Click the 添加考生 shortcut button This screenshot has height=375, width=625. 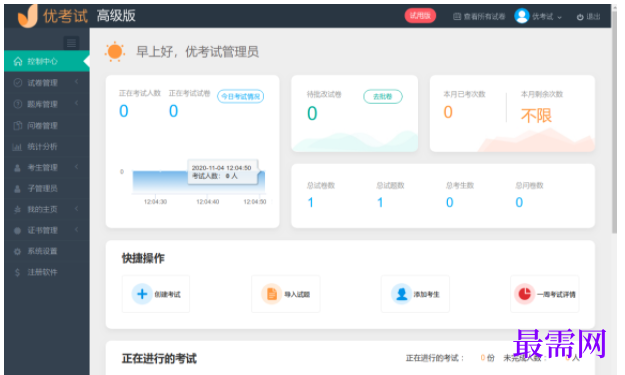click(415, 294)
